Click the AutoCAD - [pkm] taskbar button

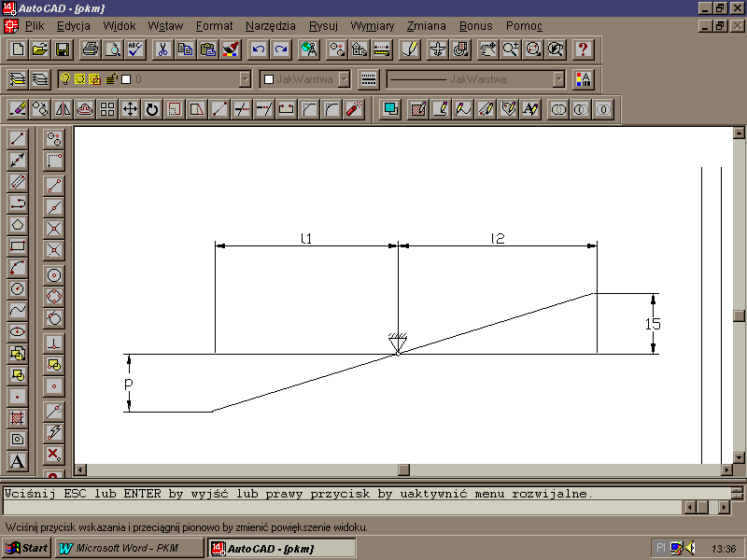coord(282,548)
